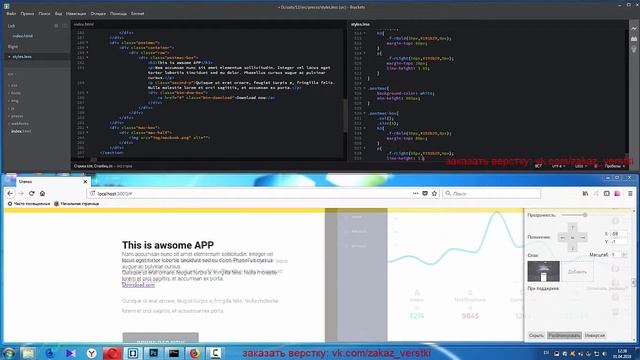This screenshot has height=360, width=640.
Task: Select styles.less in the Right working set
Action: pyautogui.click(x=22, y=57)
